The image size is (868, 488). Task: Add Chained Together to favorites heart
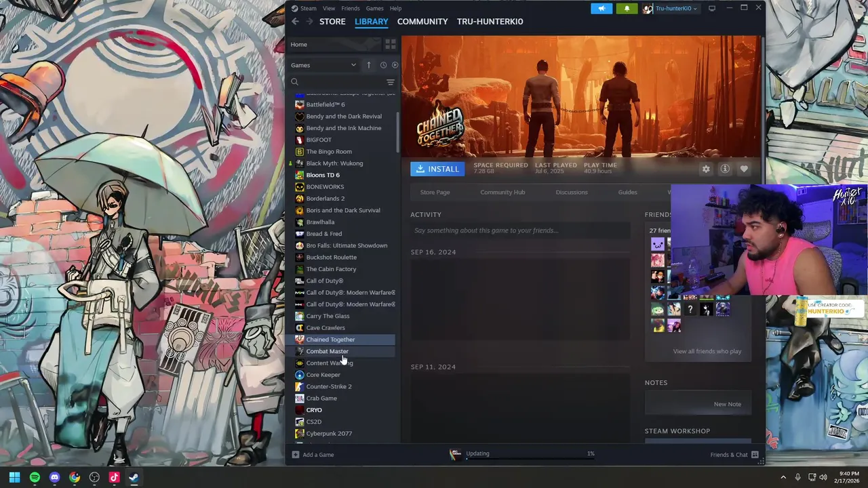744,169
